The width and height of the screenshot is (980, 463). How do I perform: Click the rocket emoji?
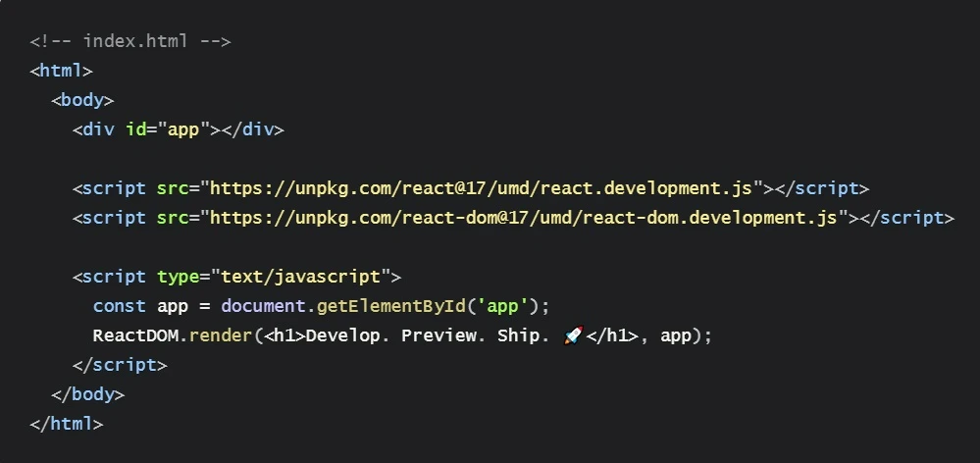coord(573,335)
